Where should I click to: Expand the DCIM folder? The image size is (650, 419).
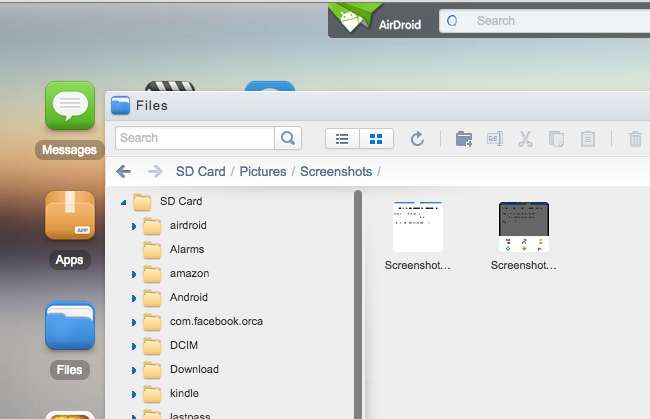133,346
